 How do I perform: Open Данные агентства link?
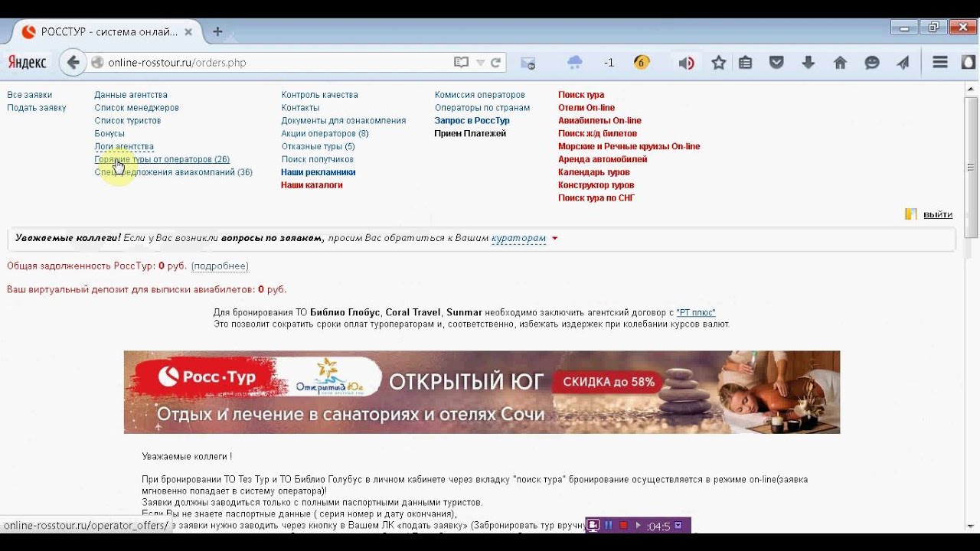(131, 95)
